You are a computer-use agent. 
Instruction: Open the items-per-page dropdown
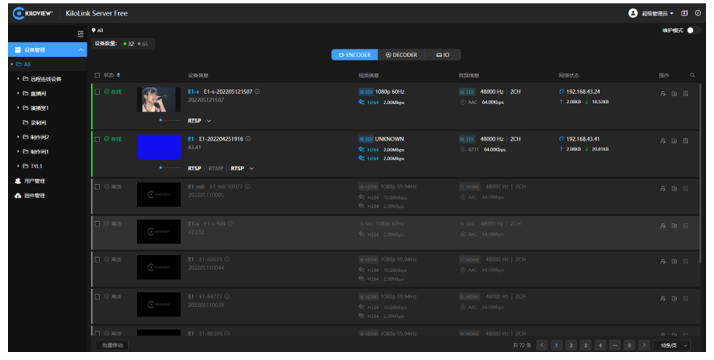672,345
